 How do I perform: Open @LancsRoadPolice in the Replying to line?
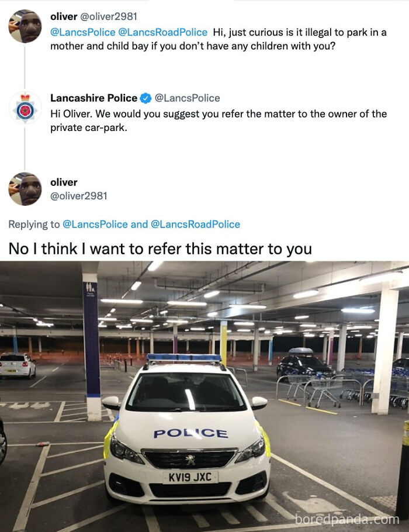pos(195,224)
